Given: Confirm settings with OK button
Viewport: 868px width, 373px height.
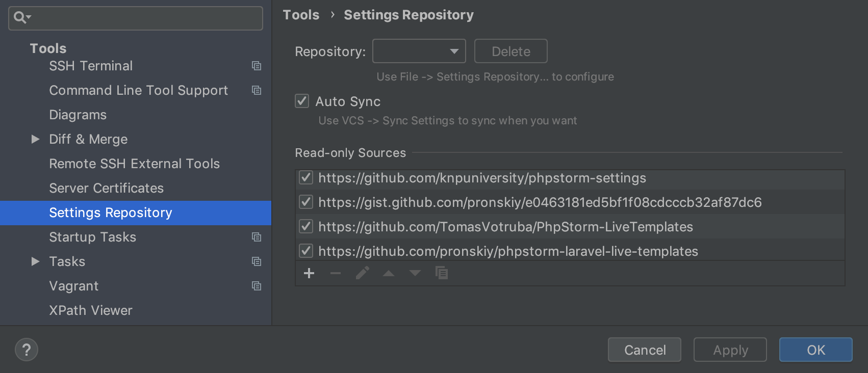Looking at the screenshot, I should point(816,350).
